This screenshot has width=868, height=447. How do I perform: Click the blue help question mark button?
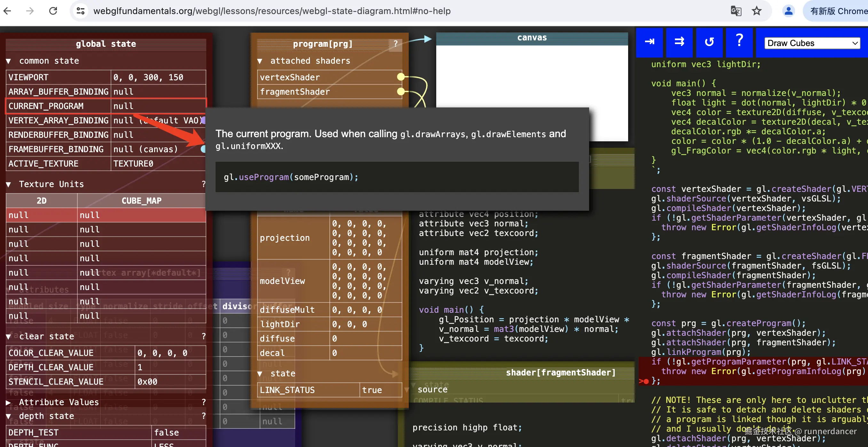tap(739, 41)
